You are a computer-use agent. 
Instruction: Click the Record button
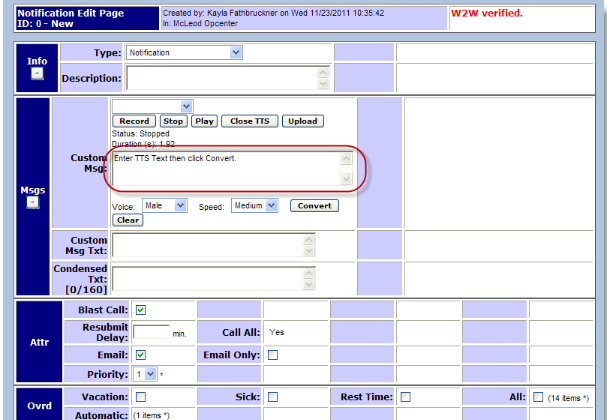(x=134, y=121)
